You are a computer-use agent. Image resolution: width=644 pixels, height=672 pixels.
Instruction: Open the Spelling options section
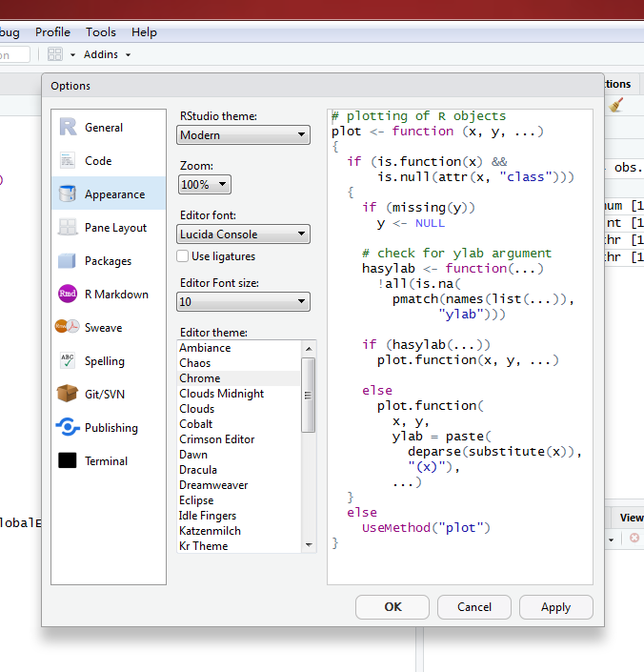tap(109, 361)
